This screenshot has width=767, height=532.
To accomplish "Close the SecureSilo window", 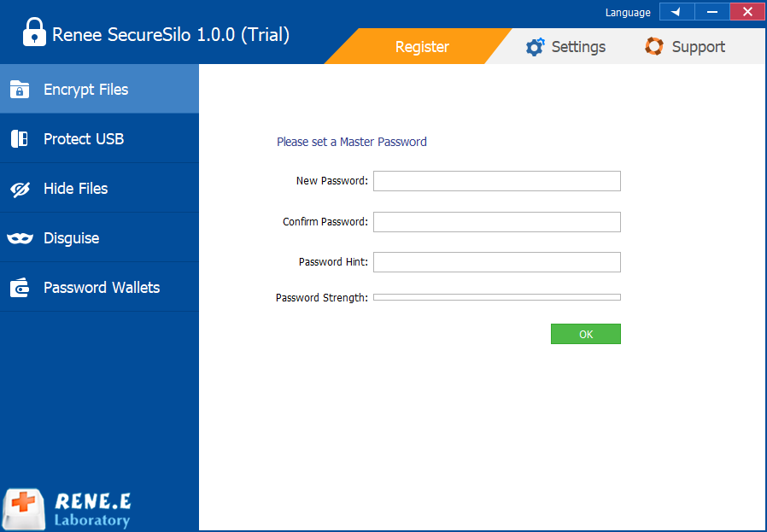I will pyautogui.click(x=747, y=12).
